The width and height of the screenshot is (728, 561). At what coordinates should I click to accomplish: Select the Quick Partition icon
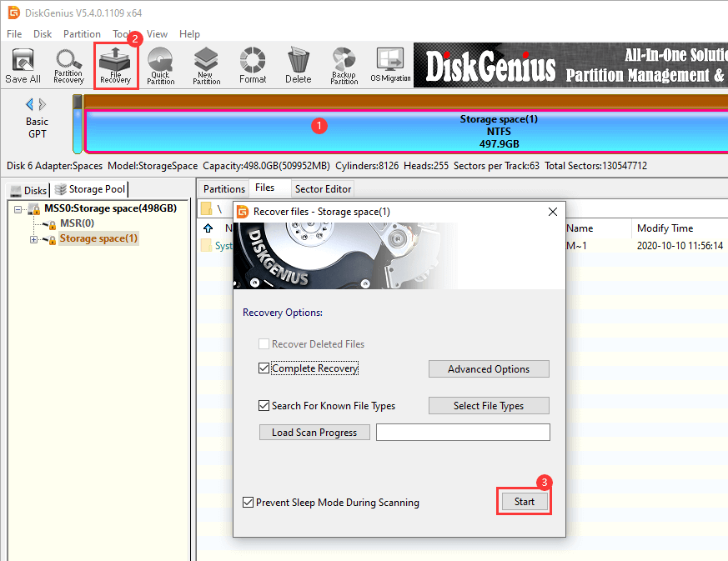click(160, 65)
